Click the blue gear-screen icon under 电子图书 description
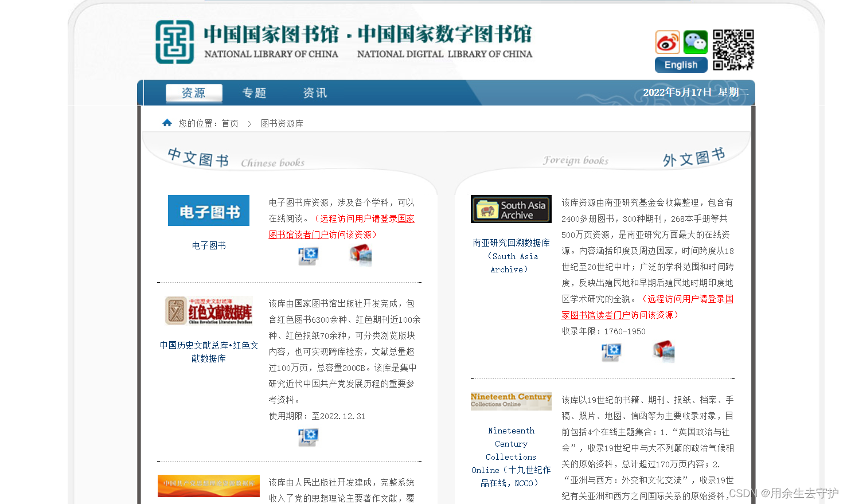The image size is (847, 504). click(x=309, y=256)
